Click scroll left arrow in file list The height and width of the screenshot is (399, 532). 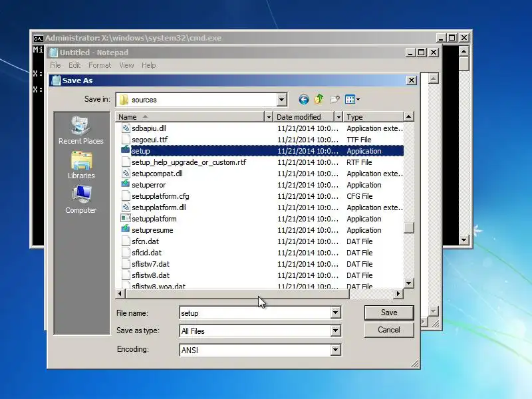[120, 293]
